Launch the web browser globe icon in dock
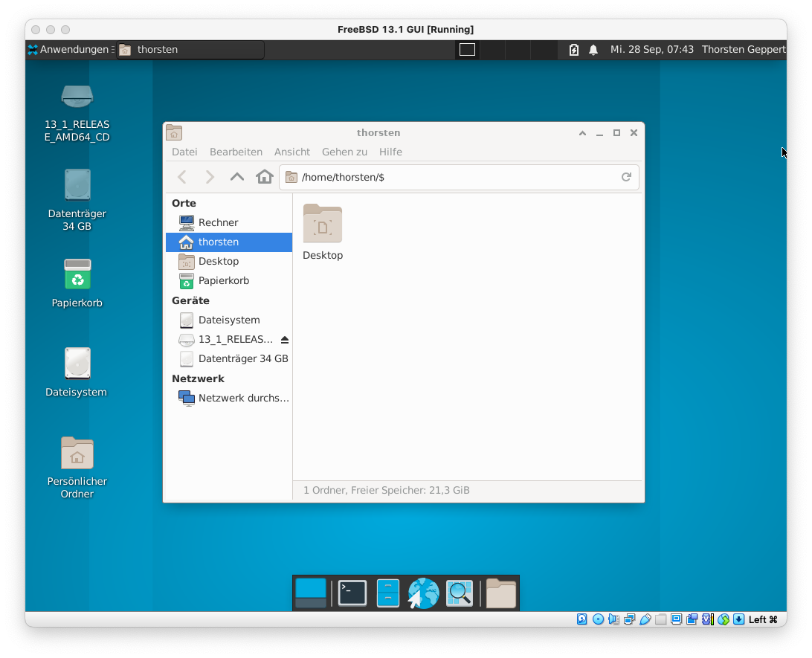The image size is (812, 658). [x=422, y=593]
